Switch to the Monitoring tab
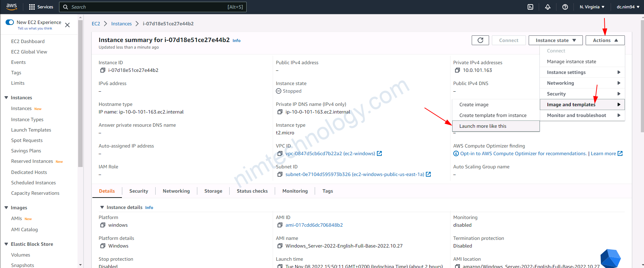Image resolution: width=644 pixels, height=268 pixels. click(x=295, y=191)
